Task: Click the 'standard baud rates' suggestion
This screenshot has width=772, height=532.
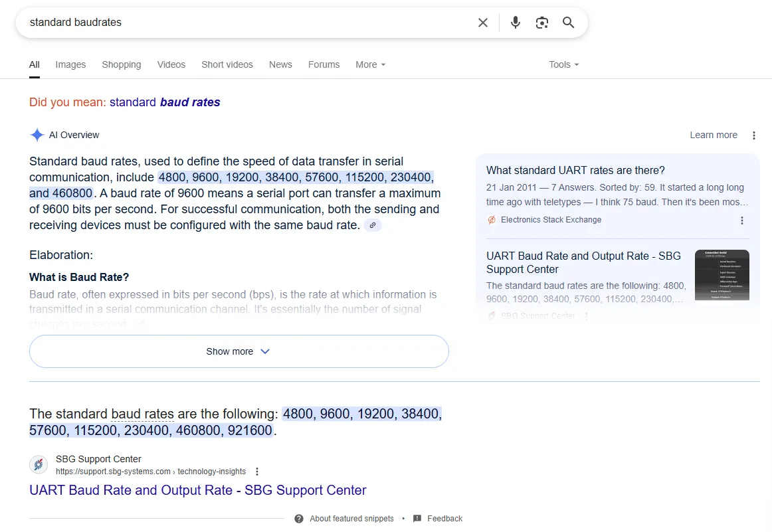Action: [165, 102]
